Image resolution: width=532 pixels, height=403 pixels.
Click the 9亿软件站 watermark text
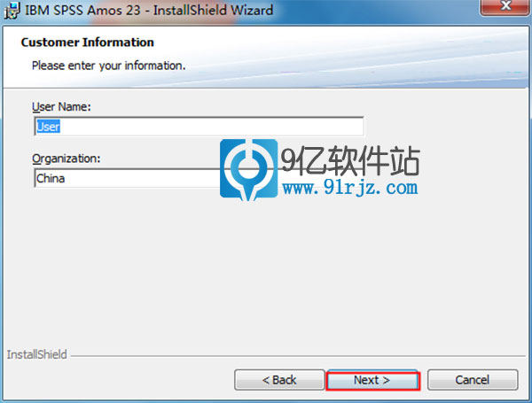coord(350,160)
